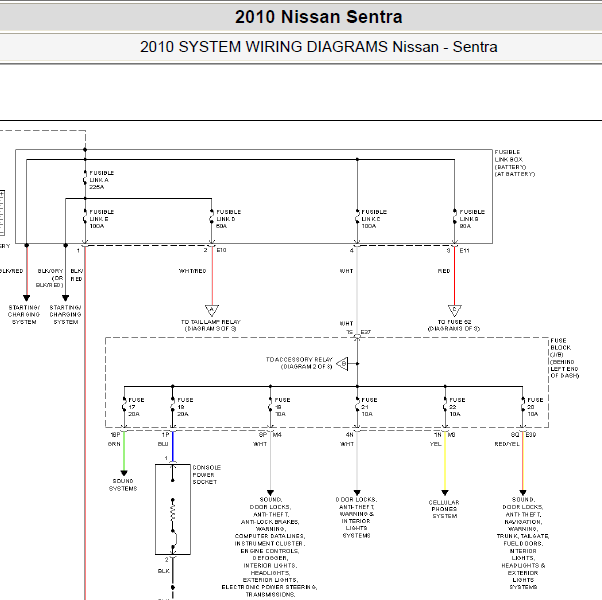Viewport: 602px width, 600px height.
Task: Click the right-hand 'Starting/Charging System' destination text
Action: click(66, 315)
